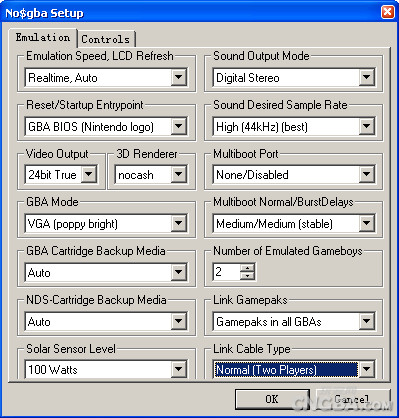Increase Number of Emulated Gameboys
This screenshot has height=418, width=399.
point(247,268)
